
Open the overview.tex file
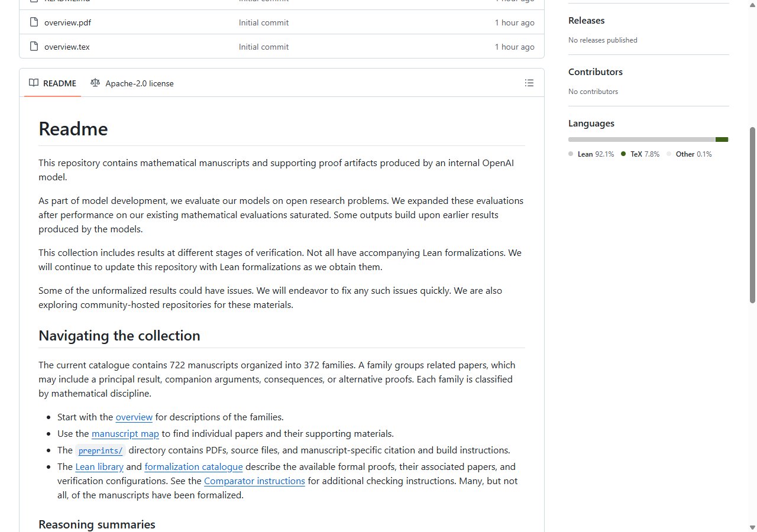click(x=67, y=47)
